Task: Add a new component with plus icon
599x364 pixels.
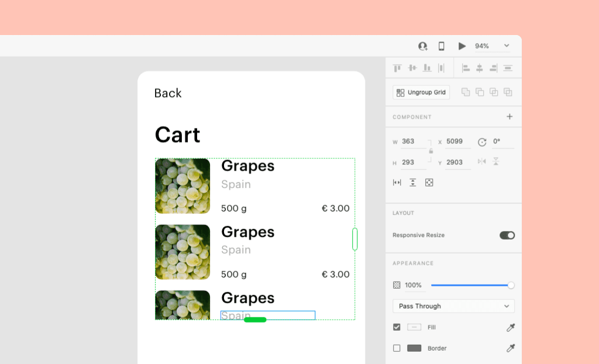Action: coord(510,117)
